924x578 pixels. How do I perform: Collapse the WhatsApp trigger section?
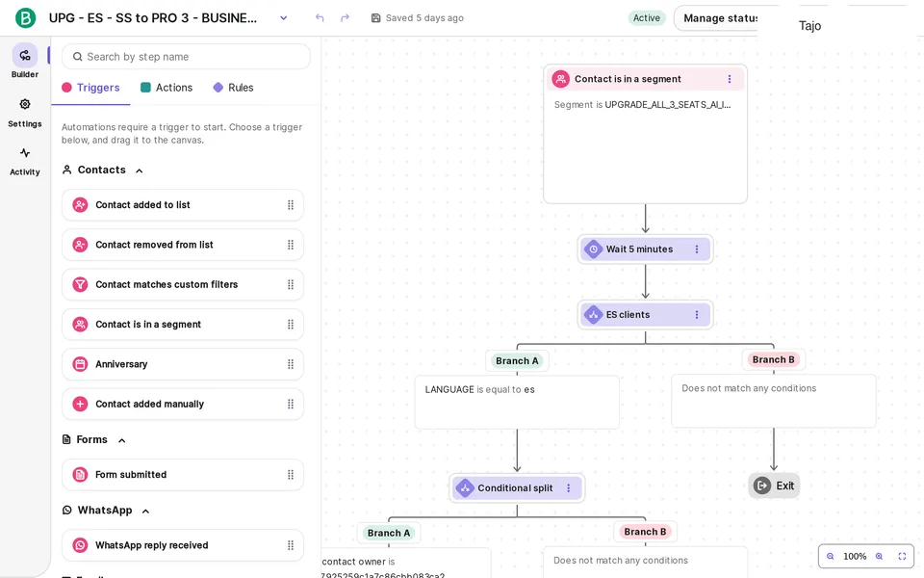[x=145, y=512]
